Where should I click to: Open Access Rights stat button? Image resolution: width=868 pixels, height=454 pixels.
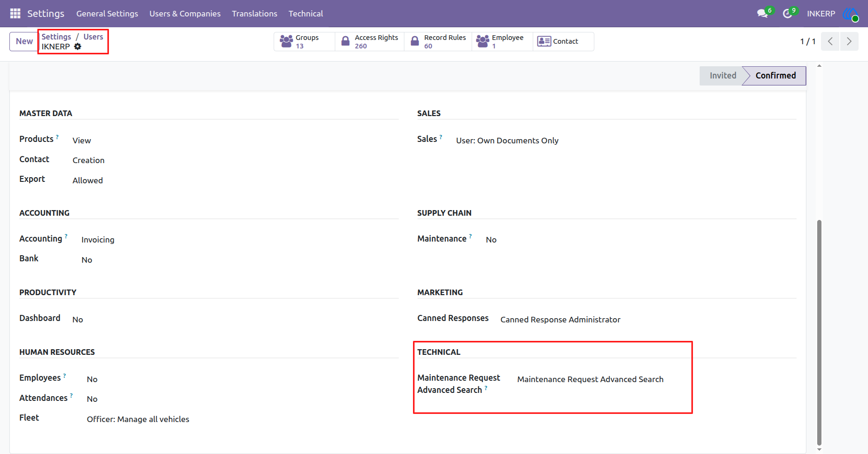(x=370, y=41)
